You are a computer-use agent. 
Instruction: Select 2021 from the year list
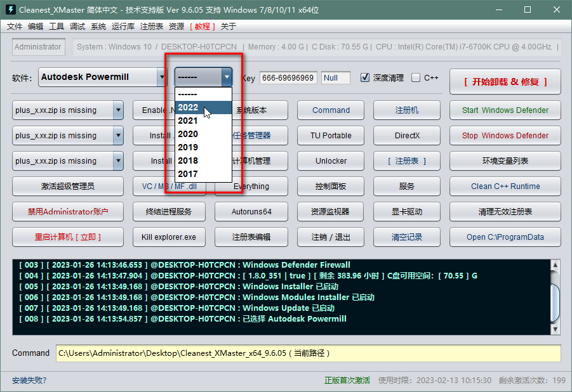pyautogui.click(x=203, y=121)
